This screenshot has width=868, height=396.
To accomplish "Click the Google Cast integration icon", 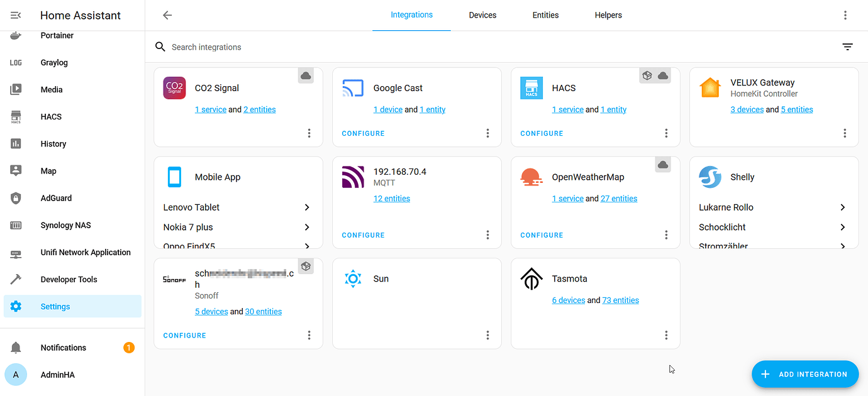I will [353, 88].
